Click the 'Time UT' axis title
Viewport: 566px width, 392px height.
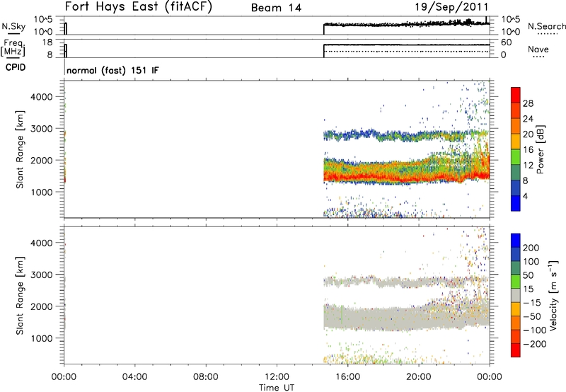[277, 388]
